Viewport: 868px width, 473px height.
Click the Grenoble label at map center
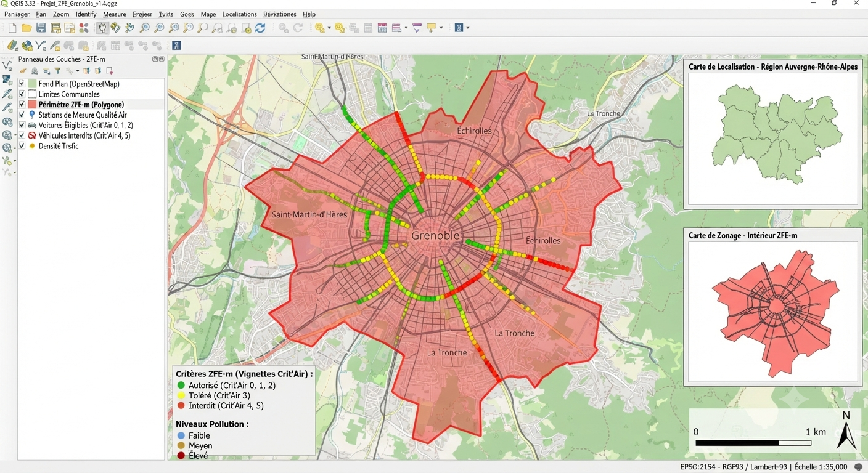click(435, 235)
